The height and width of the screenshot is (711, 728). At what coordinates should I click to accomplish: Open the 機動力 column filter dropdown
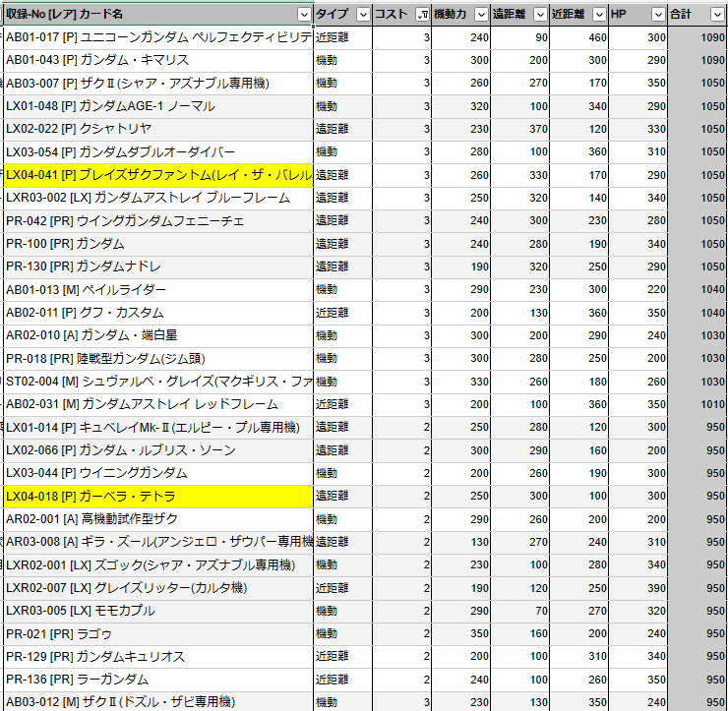click(x=481, y=15)
